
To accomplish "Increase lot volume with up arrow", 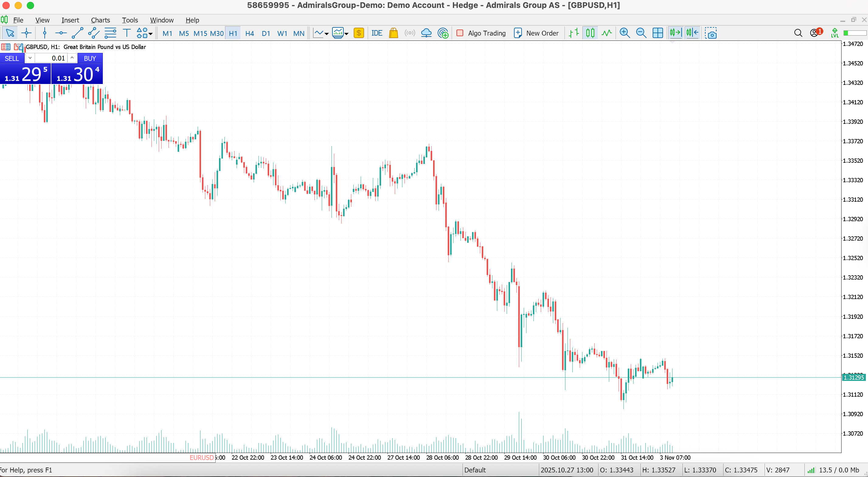I will click(x=72, y=58).
